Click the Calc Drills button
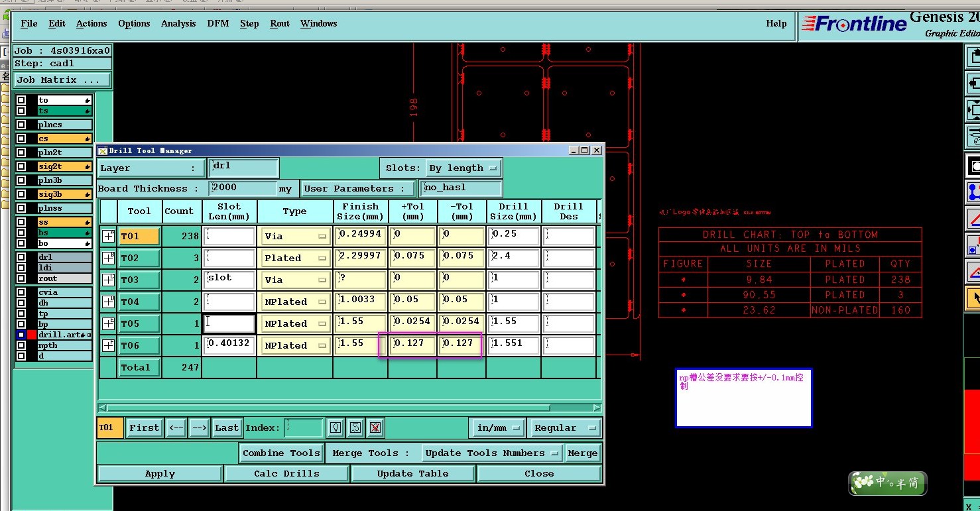Viewport: 980px width, 511px height. point(286,473)
